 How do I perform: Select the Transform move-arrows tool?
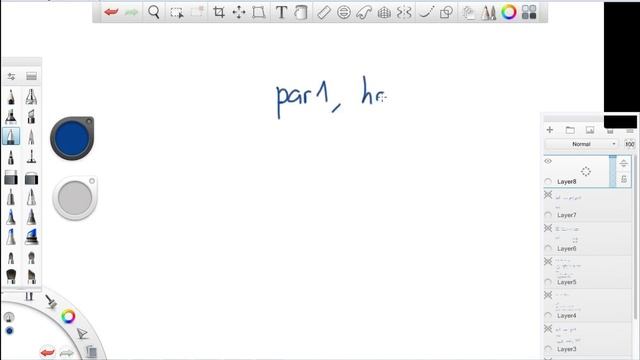click(x=239, y=12)
